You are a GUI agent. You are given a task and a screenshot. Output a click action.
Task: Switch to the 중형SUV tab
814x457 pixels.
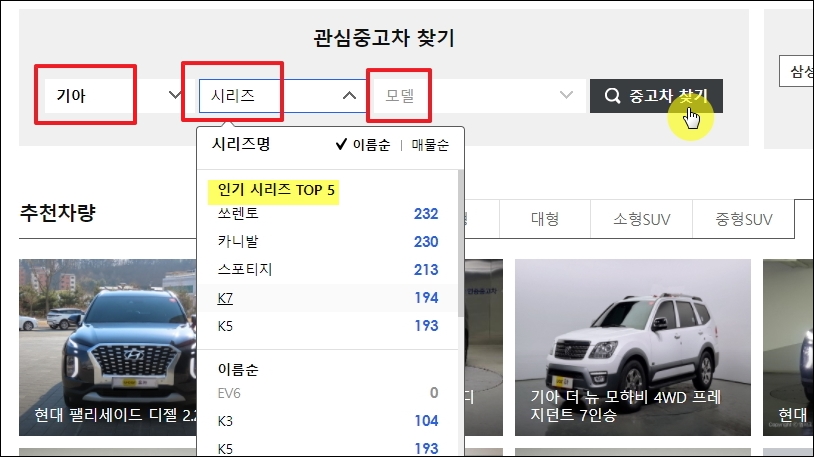(x=743, y=219)
